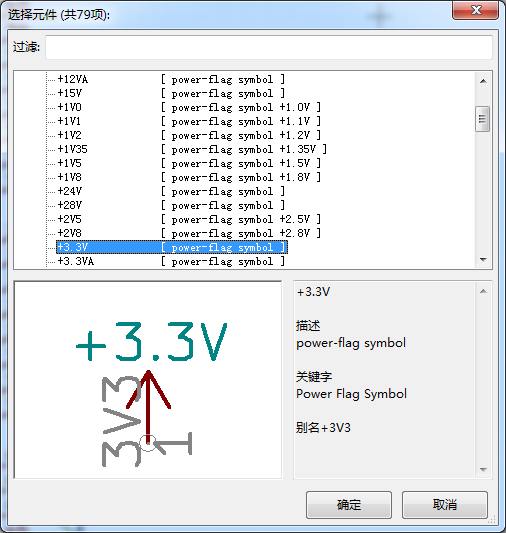
Task: Select the +1V35 component row
Action: click(x=192, y=149)
